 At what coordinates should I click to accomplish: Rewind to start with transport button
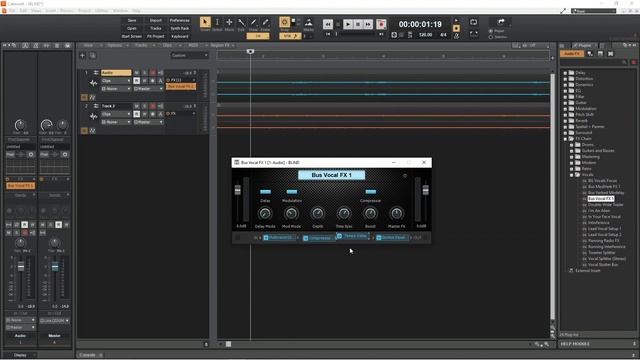[x=328, y=24]
